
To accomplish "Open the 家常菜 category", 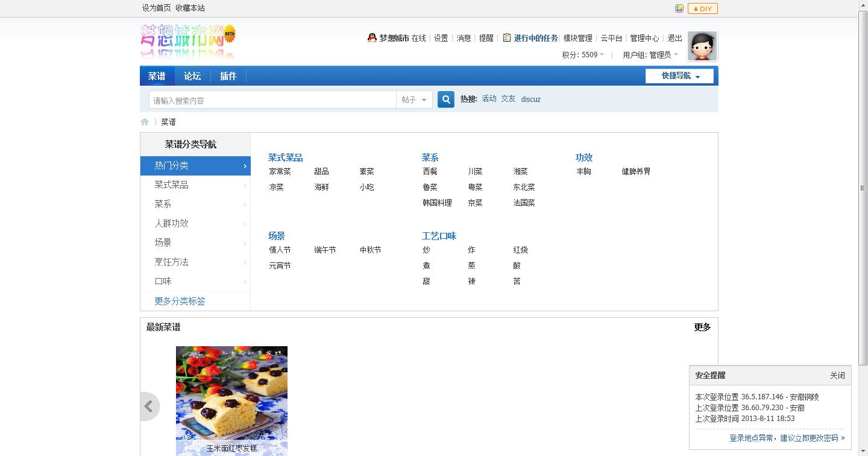I will click(x=280, y=171).
